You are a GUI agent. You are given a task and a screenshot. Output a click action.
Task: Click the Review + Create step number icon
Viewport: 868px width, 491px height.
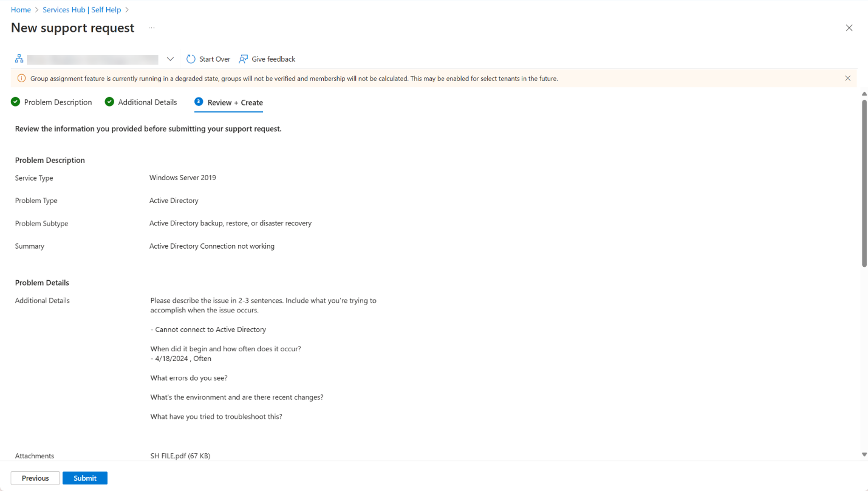pos(198,101)
